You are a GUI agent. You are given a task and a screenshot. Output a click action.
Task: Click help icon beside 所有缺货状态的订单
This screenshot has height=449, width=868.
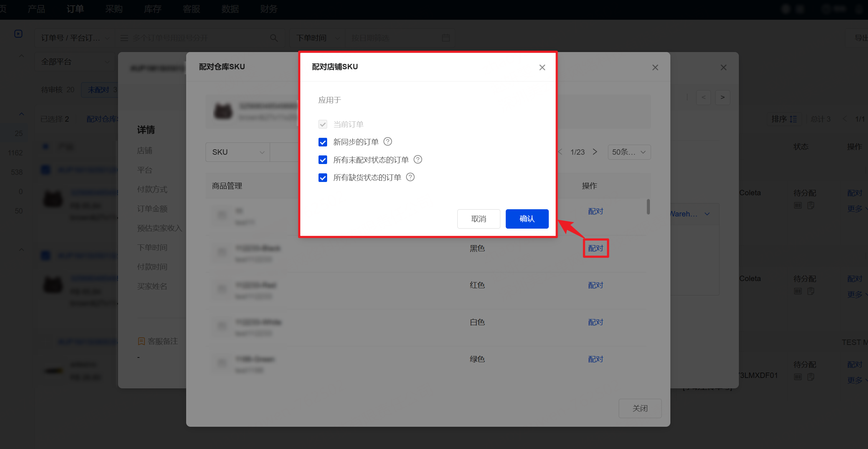pyautogui.click(x=410, y=177)
